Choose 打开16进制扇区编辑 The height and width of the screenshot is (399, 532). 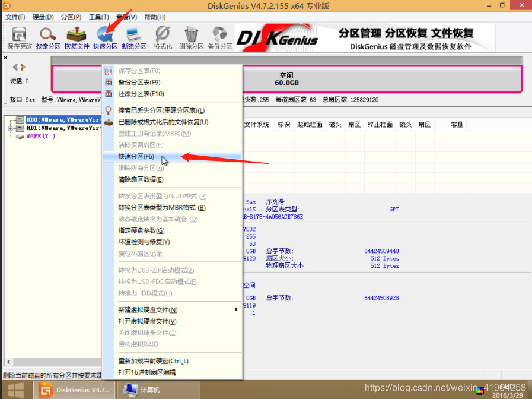click(x=147, y=372)
